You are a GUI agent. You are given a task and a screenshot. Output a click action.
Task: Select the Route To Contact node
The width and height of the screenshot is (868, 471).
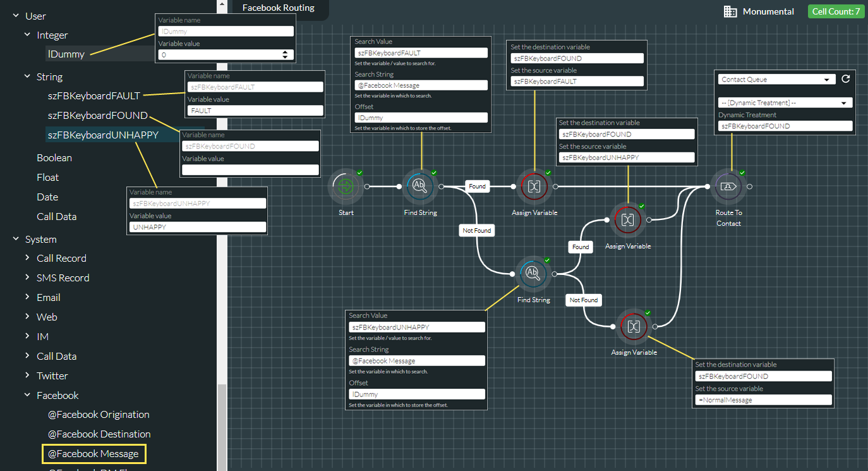(x=728, y=187)
